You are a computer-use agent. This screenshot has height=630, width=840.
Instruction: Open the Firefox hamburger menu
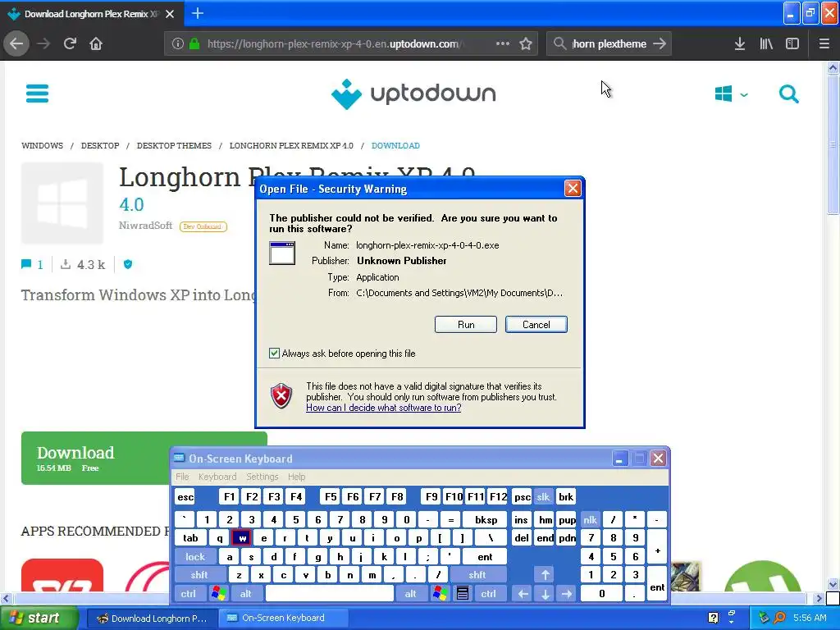point(824,43)
